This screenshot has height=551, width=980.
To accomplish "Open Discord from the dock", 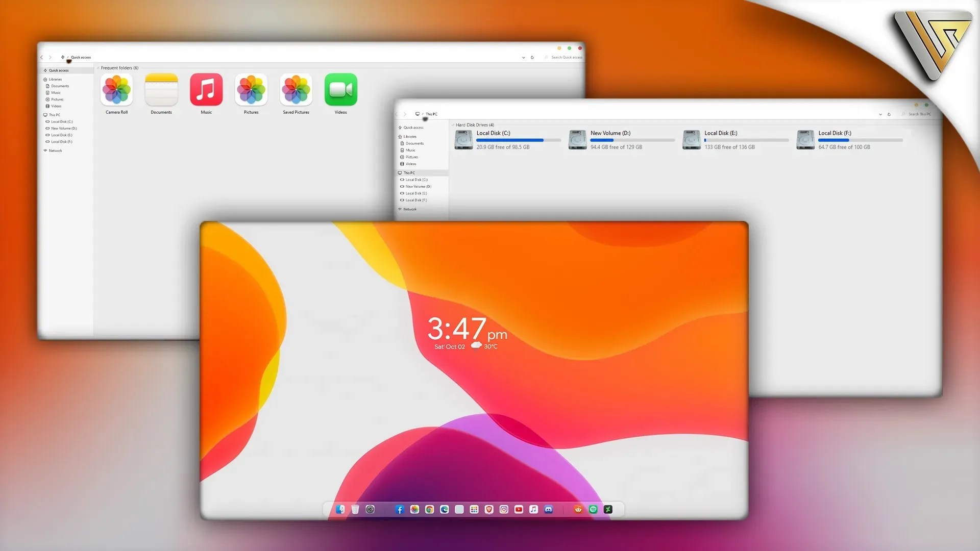I will 549,509.
